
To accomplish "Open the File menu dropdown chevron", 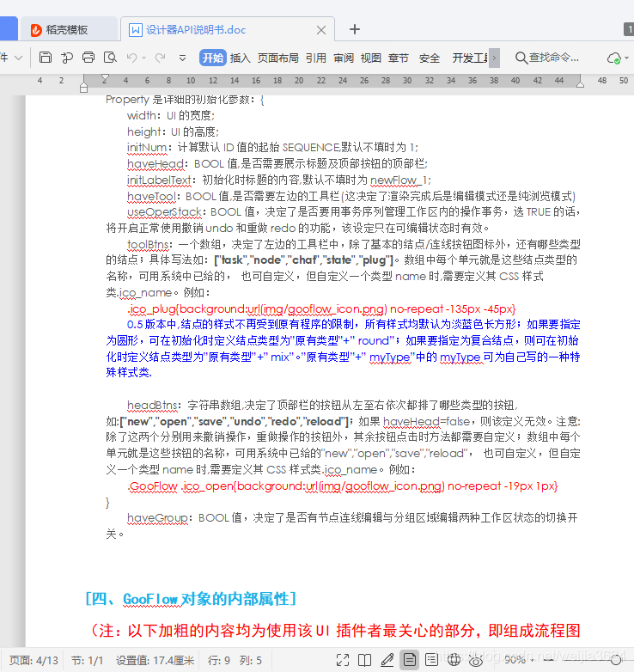I will pos(18,58).
